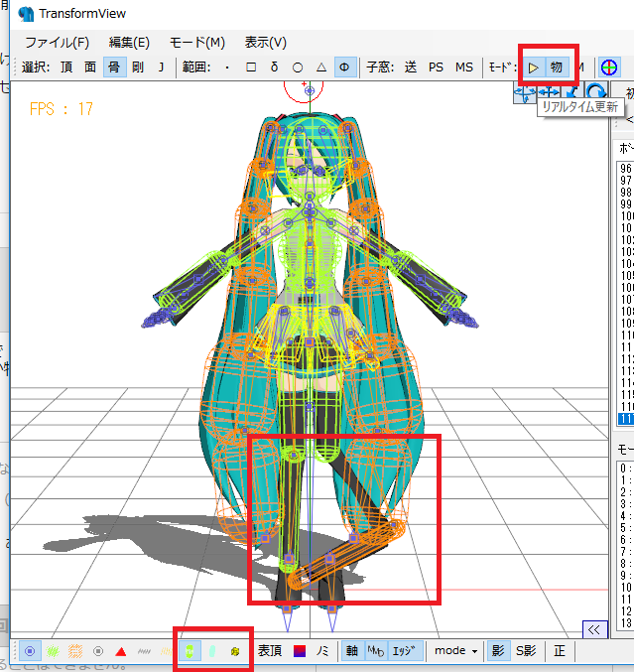Click the TransformView title bar app icon
Image resolution: width=634 pixels, height=672 pixels.
click(x=26, y=13)
